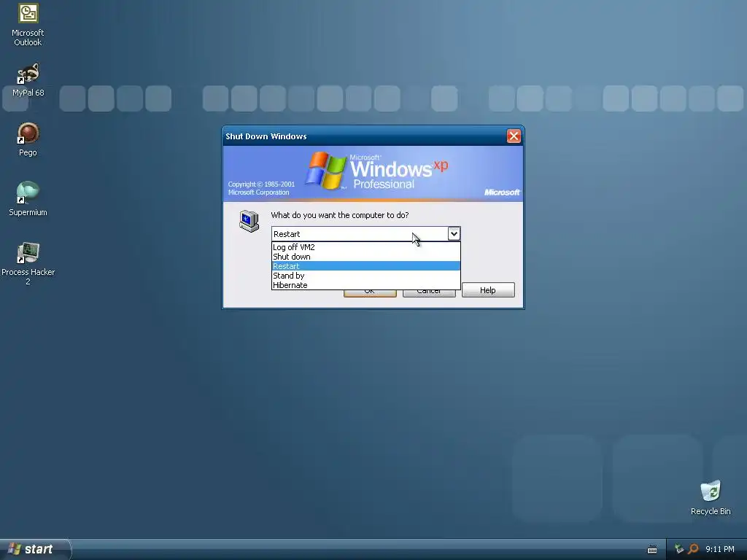The height and width of the screenshot is (560, 747).
Task: Select the Supermium browser shortcut
Action: point(28,199)
